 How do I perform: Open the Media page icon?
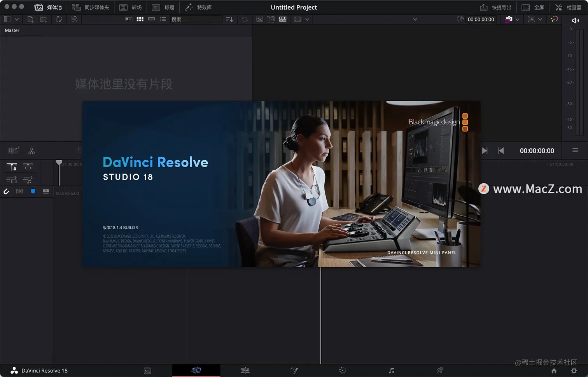[147, 370]
